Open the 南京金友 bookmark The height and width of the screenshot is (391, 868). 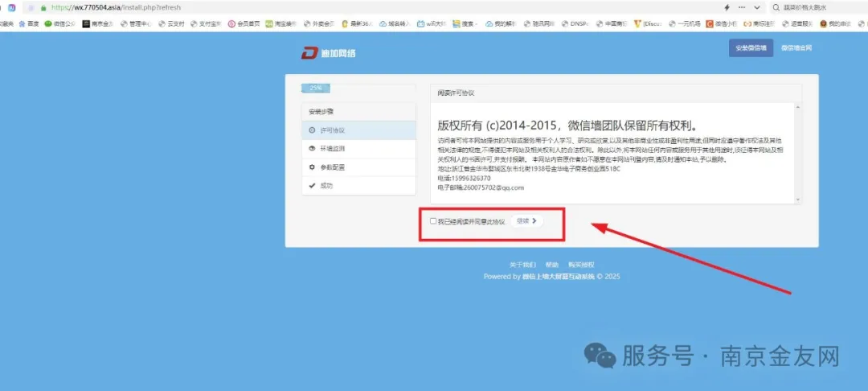coord(97,24)
